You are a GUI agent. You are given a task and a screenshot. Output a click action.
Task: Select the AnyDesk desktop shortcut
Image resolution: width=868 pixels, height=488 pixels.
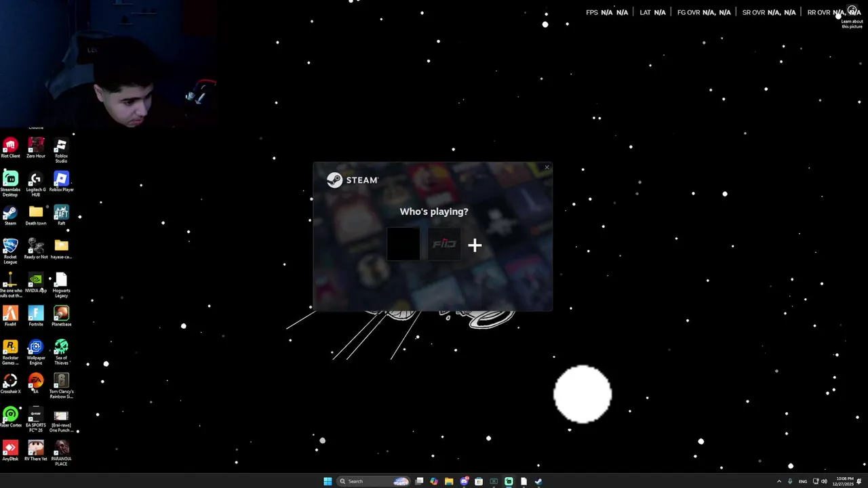(x=10, y=451)
